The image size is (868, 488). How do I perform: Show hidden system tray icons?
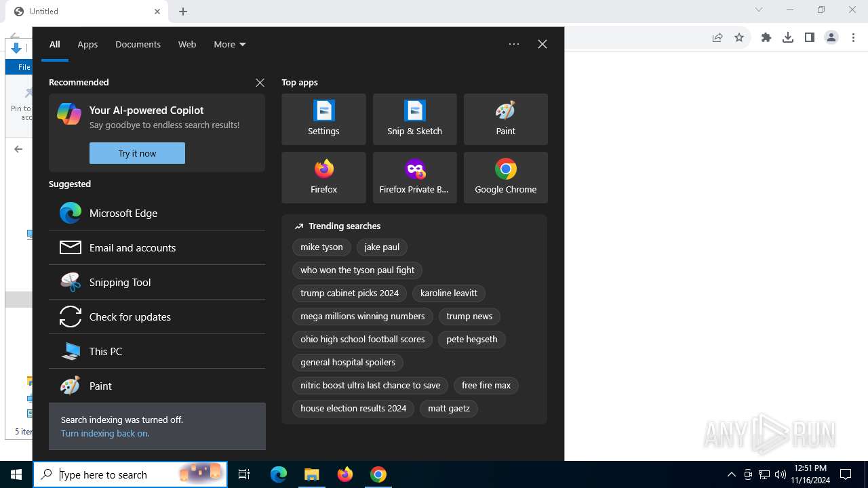731,474
